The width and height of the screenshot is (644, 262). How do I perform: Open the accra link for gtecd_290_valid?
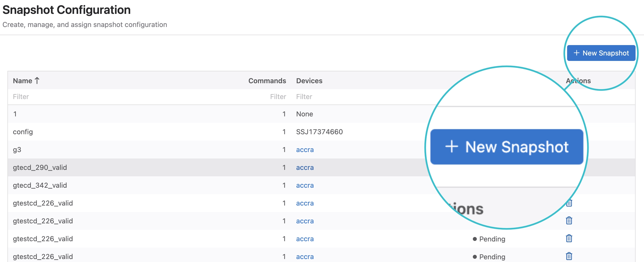[304, 167]
